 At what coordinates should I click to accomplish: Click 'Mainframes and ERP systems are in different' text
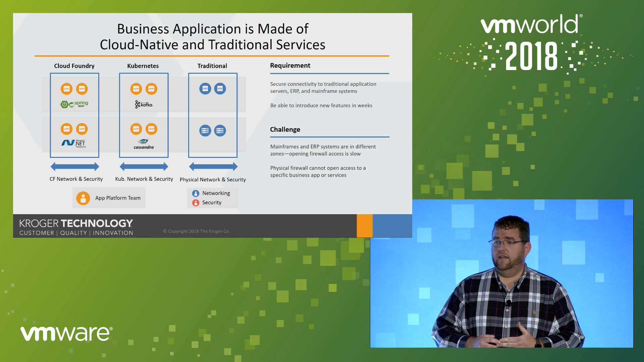click(323, 147)
